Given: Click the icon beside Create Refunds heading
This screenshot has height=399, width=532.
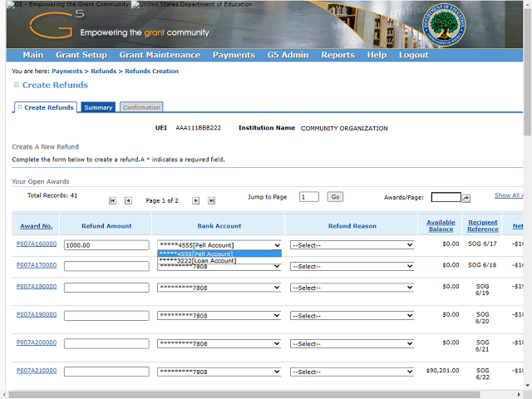Looking at the screenshot, I should [x=16, y=85].
